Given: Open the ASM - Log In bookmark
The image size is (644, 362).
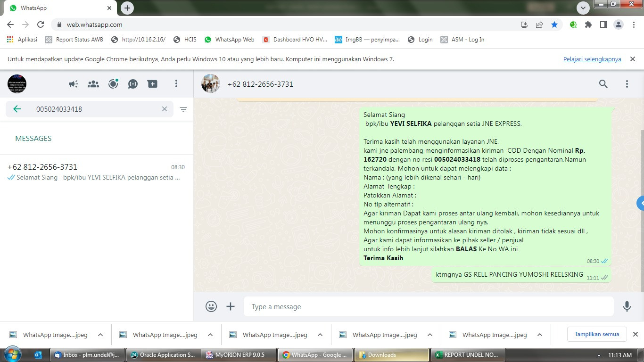Looking at the screenshot, I should (x=462, y=40).
